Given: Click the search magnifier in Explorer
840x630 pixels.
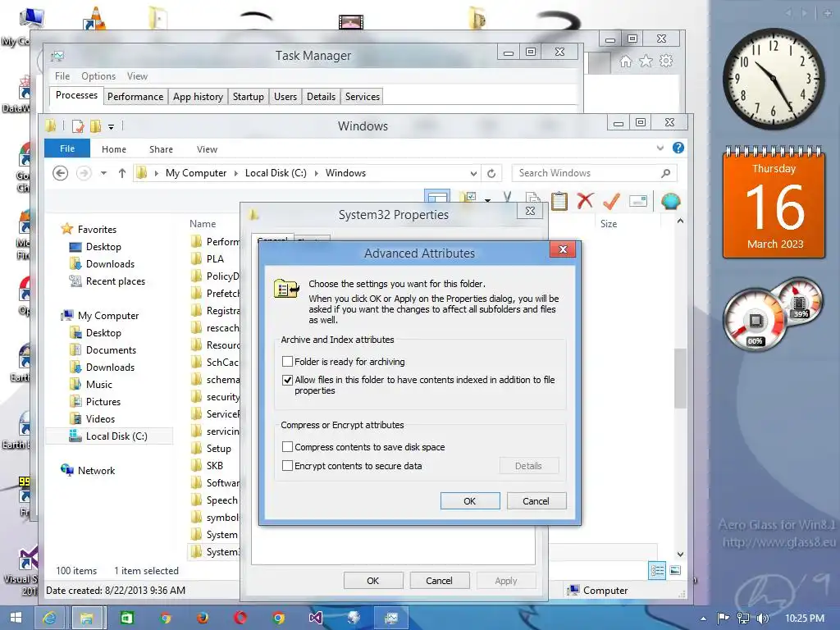Looking at the screenshot, I should click(x=665, y=173).
